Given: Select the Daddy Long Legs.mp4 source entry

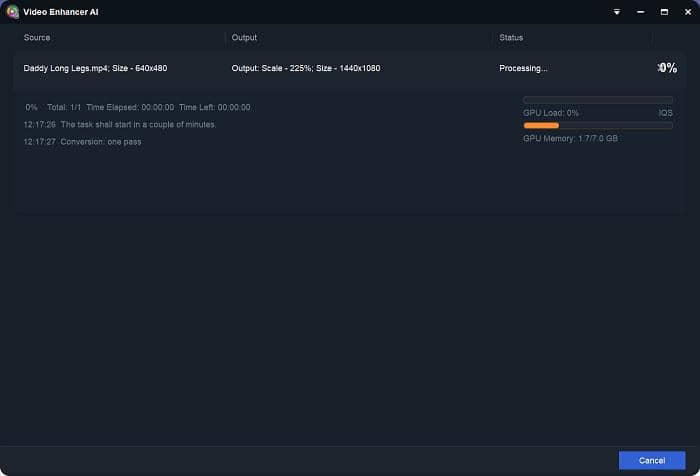Looking at the screenshot, I should point(95,68).
